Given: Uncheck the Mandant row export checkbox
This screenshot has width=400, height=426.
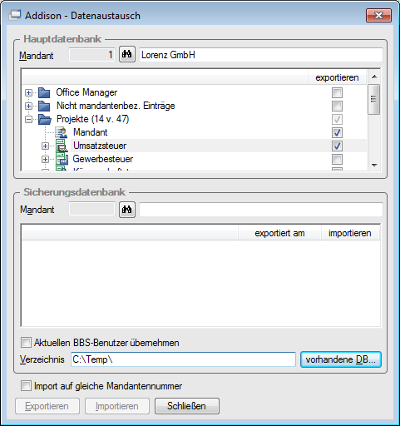Looking at the screenshot, I should 337,133.
